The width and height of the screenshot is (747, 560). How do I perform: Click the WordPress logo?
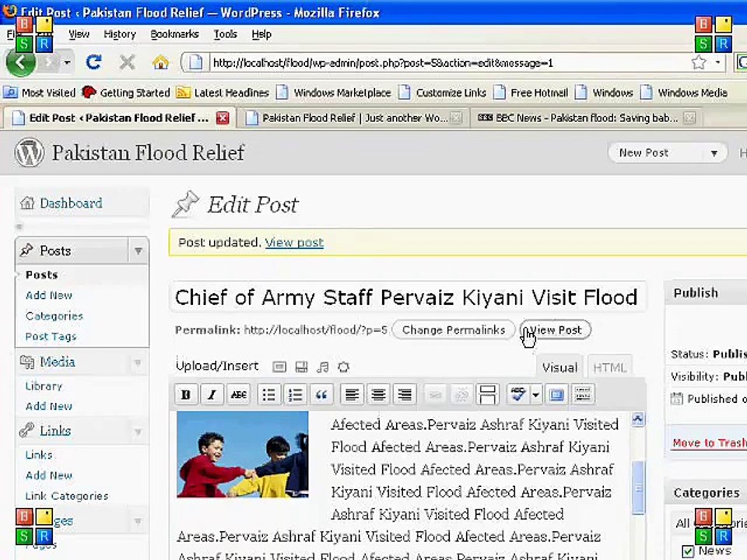29,153
